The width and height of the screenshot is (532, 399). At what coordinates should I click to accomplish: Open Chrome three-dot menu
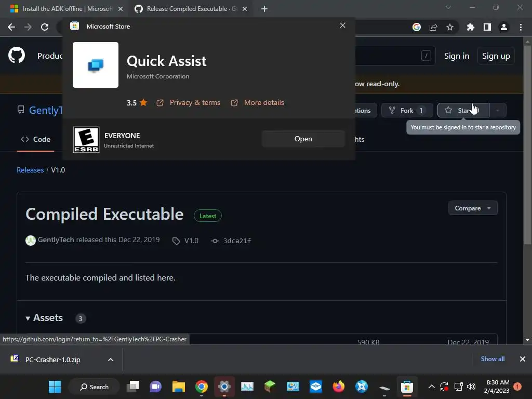click(521, 27)
